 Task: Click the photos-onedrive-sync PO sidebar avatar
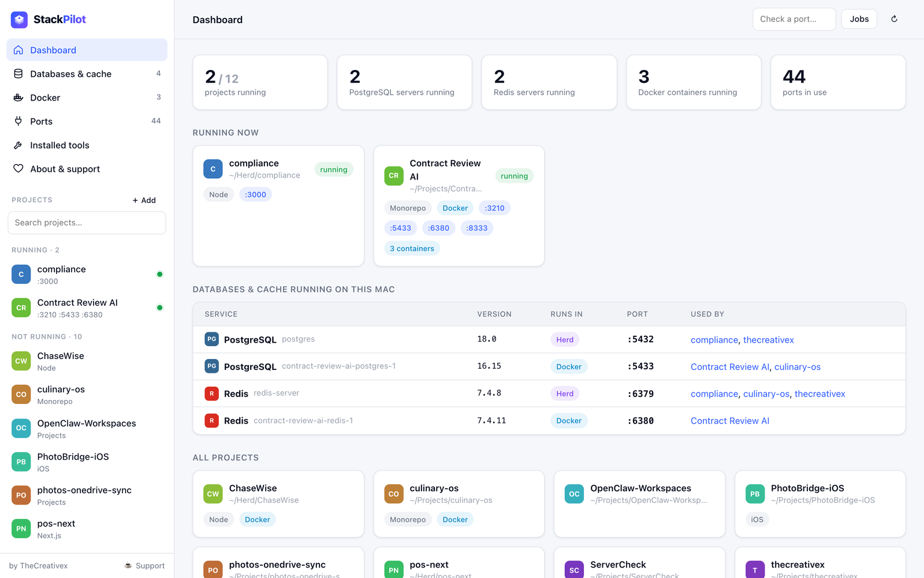(21, 495)
